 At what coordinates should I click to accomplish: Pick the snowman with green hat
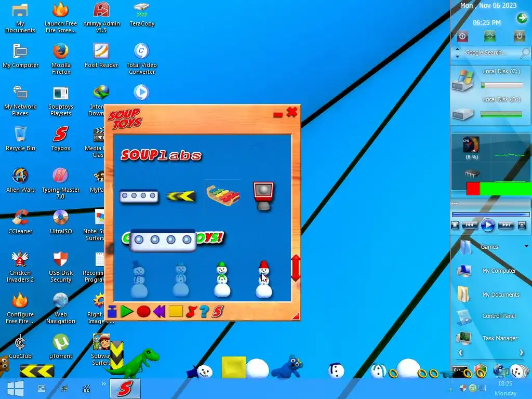coord(222,279)
